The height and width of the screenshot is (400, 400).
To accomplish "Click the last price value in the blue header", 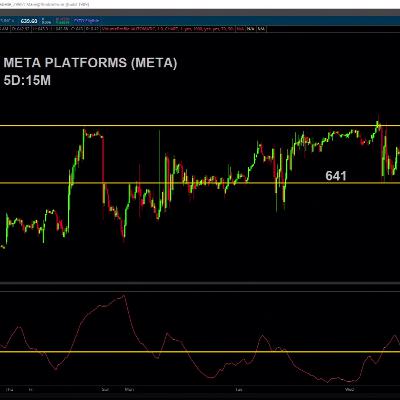I will (29, 21).
